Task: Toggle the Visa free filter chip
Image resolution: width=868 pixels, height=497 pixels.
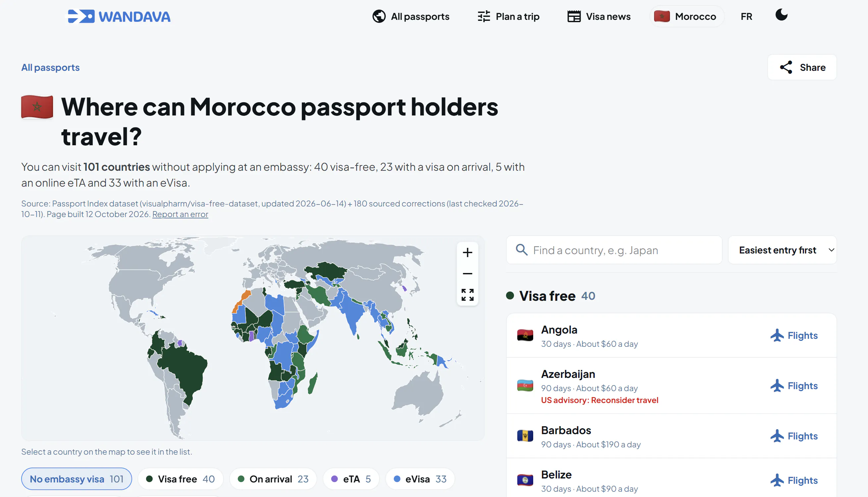Action: click(180, 479)
